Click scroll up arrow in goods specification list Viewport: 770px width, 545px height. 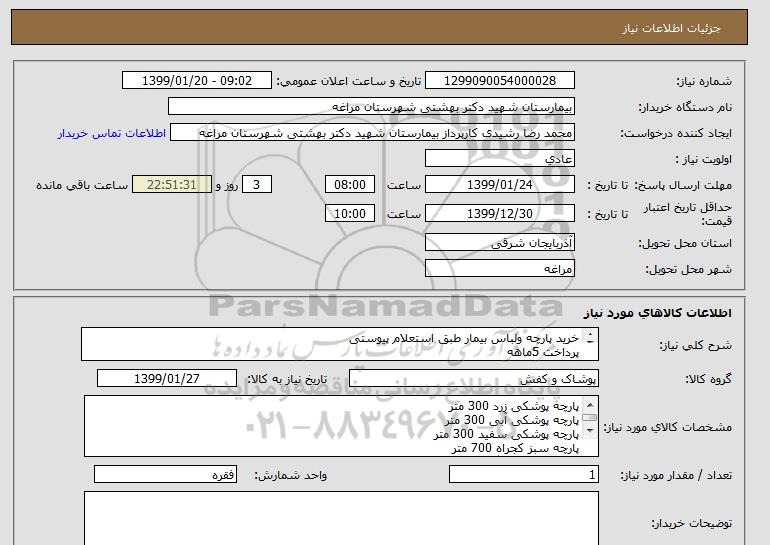point(590,405)
